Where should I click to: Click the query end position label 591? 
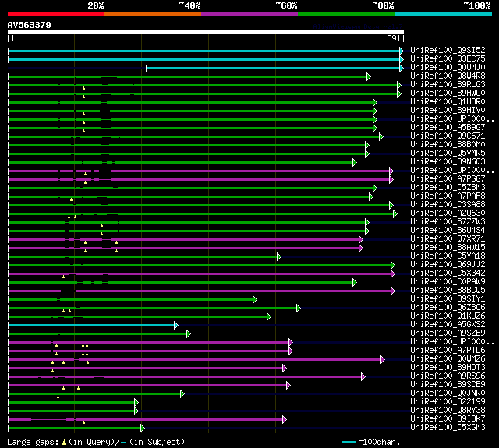(394, 38)
